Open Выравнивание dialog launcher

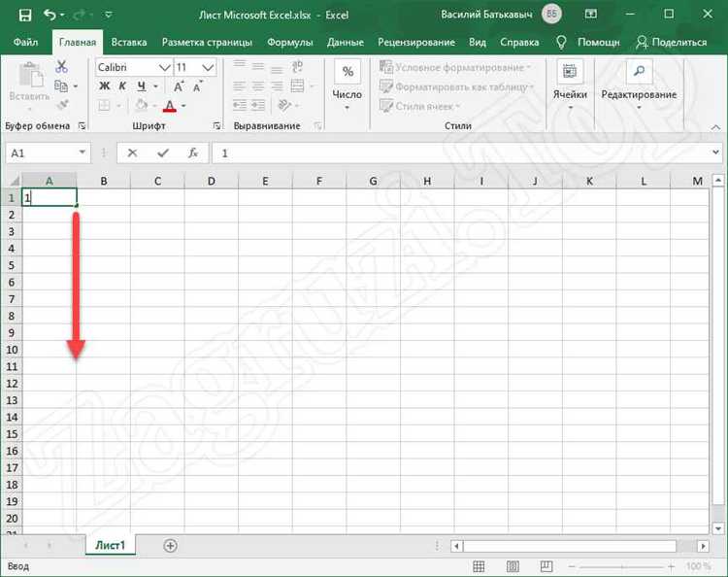click(x=318, y=126)
